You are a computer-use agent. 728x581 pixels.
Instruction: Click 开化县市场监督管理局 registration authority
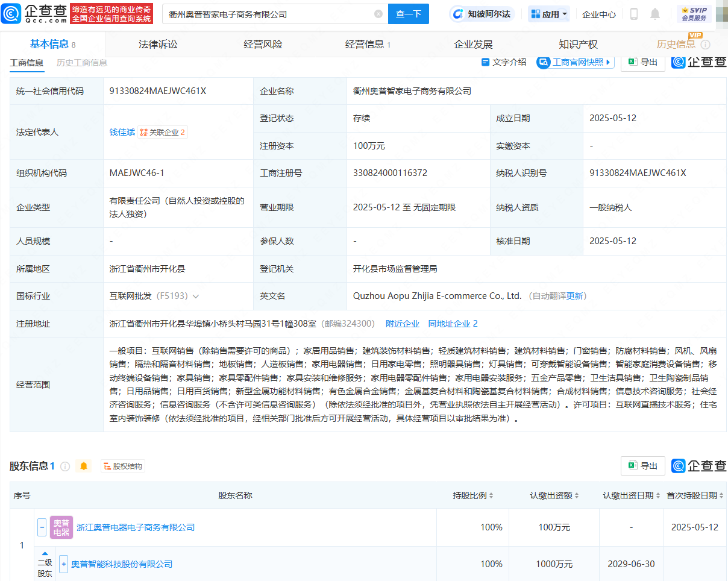395,269
